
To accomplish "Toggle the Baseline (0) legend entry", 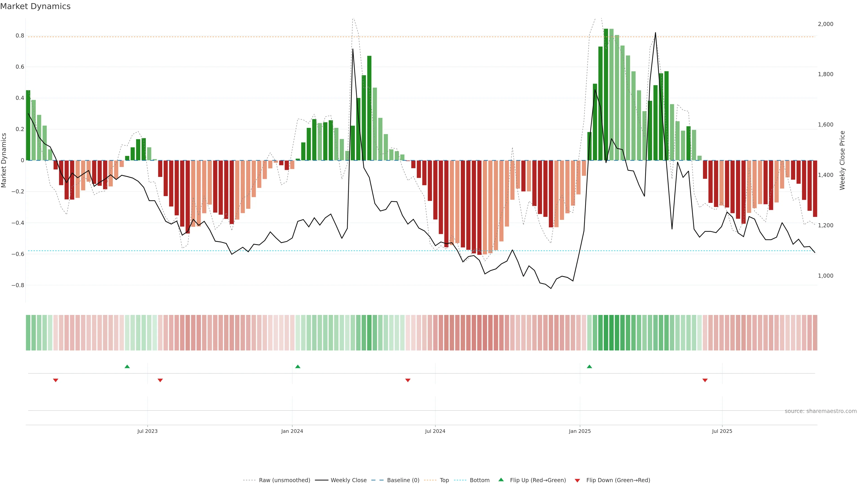I will pyautogui.click(x=403, y=480).
